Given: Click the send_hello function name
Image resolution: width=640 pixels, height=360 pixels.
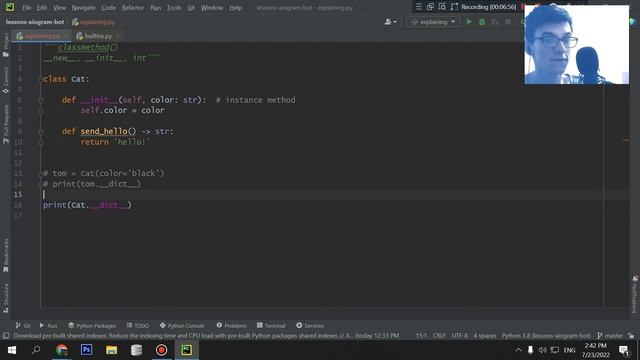Looking at the screenshot, I should pos(104,131).
